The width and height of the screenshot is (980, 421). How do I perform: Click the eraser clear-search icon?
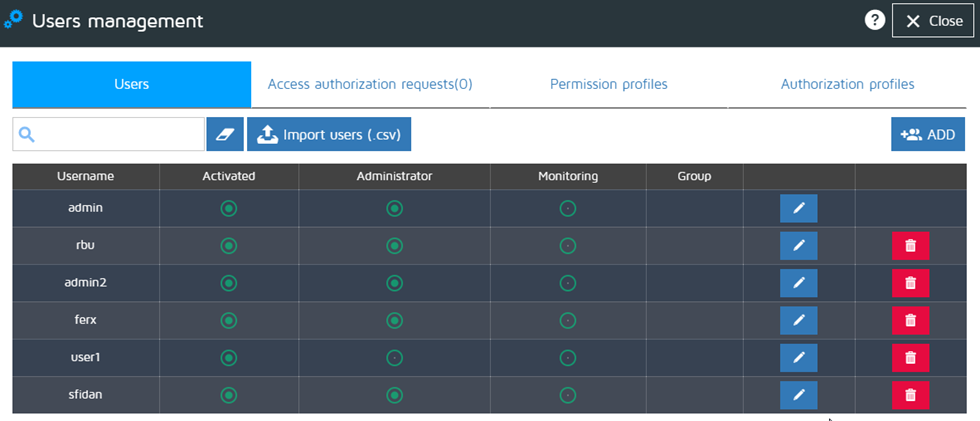point(225,134)
